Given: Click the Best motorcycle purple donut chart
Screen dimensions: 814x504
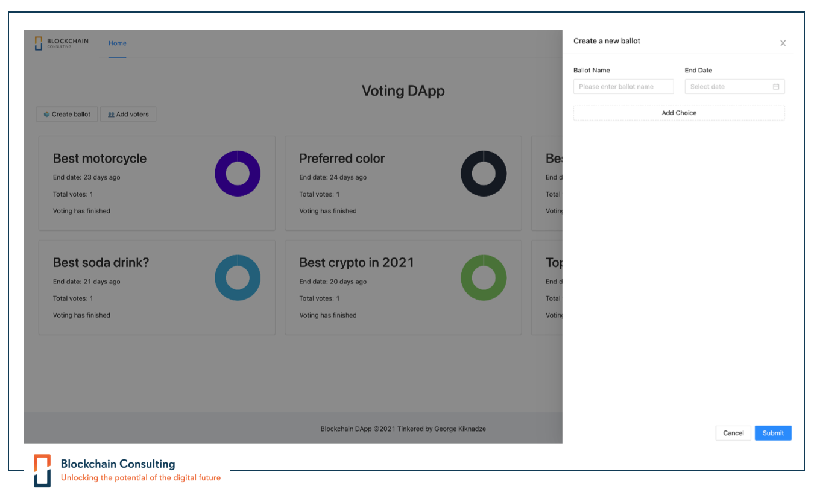Looking at the screenshot, I should [x=238, y=174].
